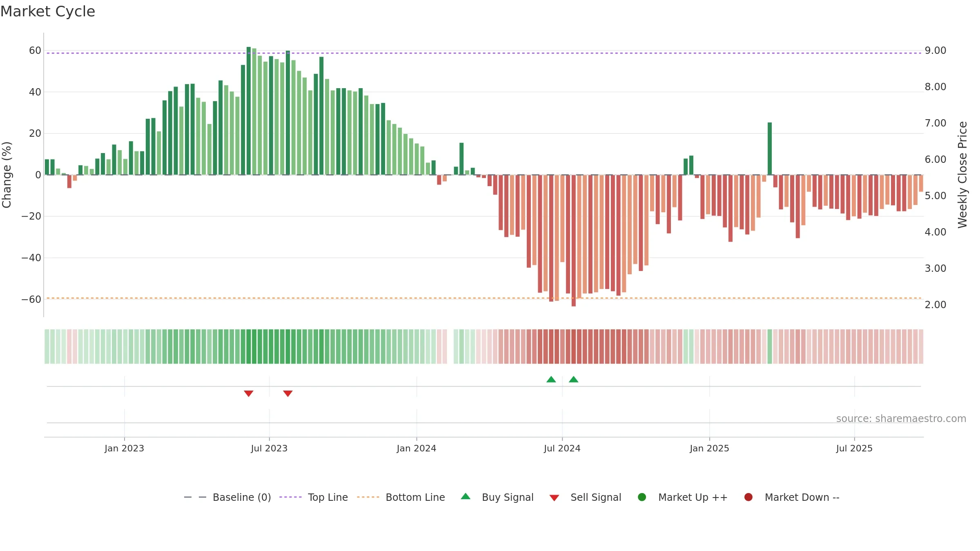The width and height of the screenshot is (980, 551).
Task: Toggle the Top Line legend label
Action: 328,498
